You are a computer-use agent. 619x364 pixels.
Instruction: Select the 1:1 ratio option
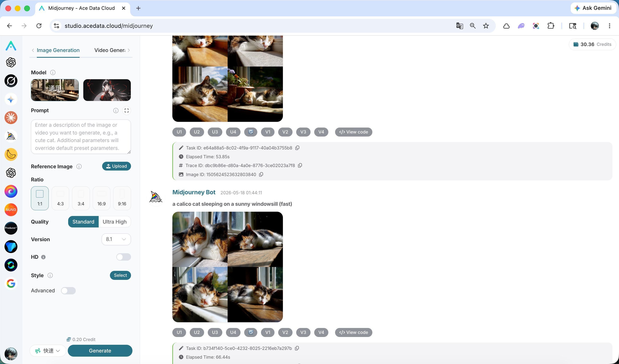40,198
